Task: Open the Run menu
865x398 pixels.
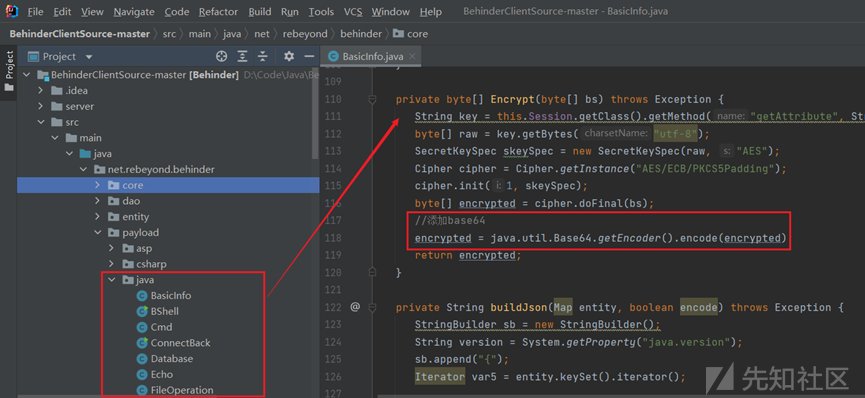Action: point(290,12)
